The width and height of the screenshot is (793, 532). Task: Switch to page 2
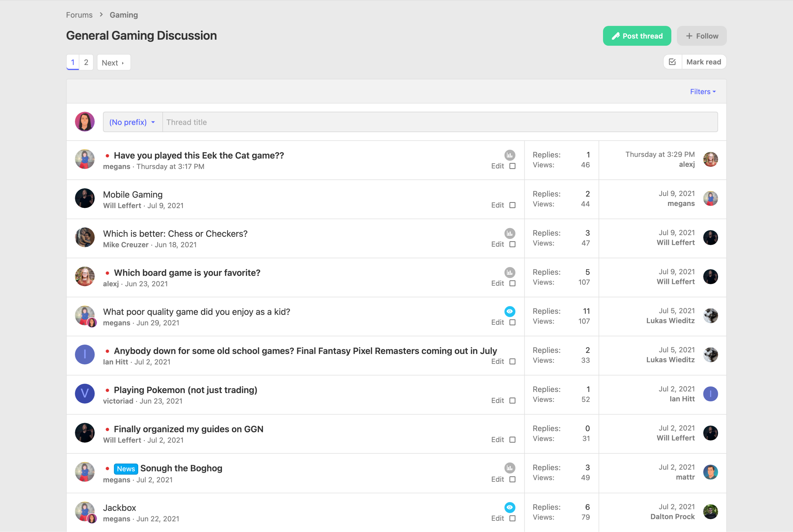86,62
